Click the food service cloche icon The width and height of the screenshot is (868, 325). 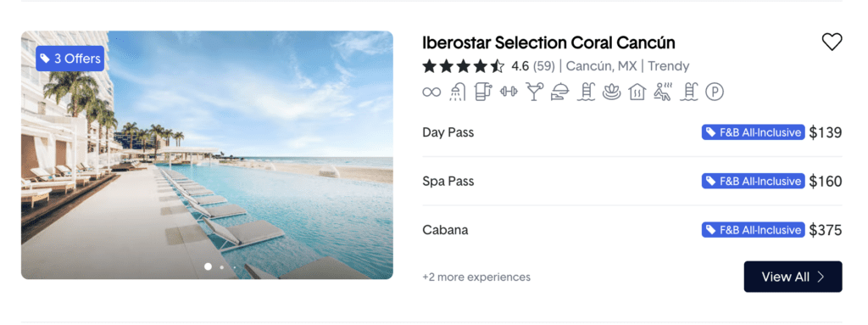click(559, 92)
